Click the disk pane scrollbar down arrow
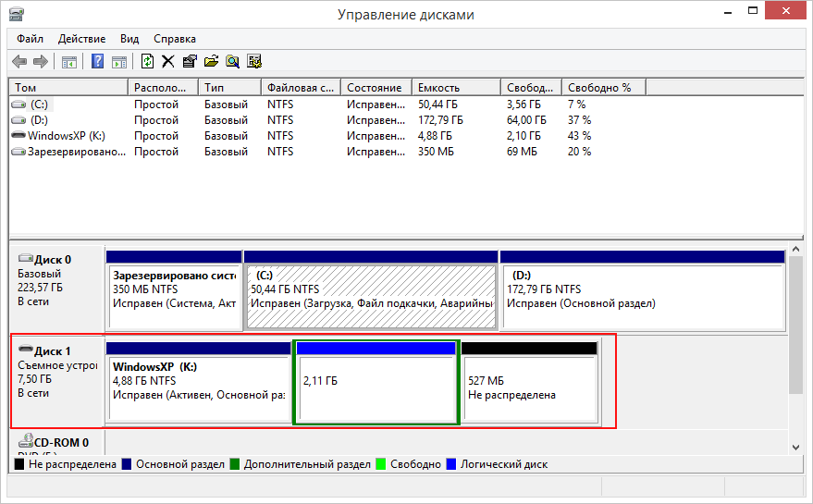This screenshot has height=504, width=813. (x=796, y=447)
